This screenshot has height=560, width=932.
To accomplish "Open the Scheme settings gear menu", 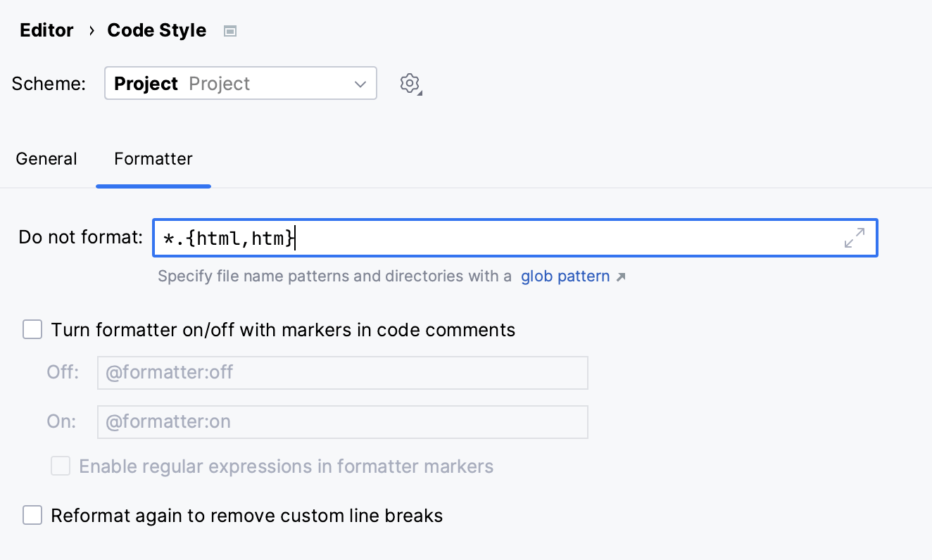I will [410, 83].
